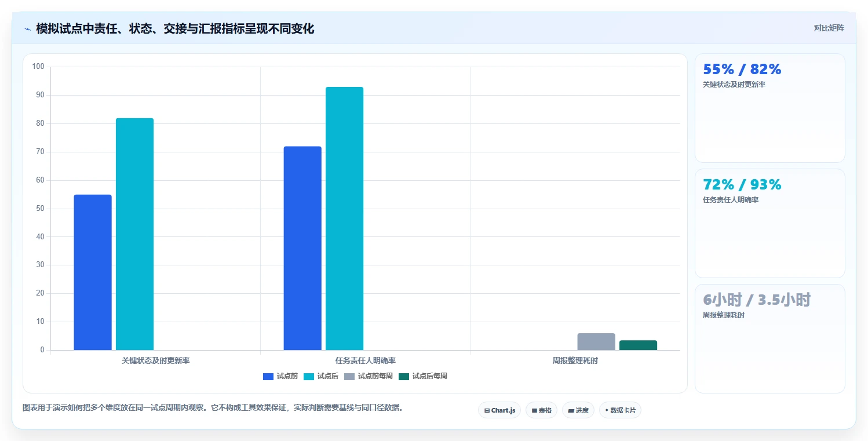868x441 pixels.
Task: Click the 表格 chip
Action: pyautogui.click(x=541, y=410)
